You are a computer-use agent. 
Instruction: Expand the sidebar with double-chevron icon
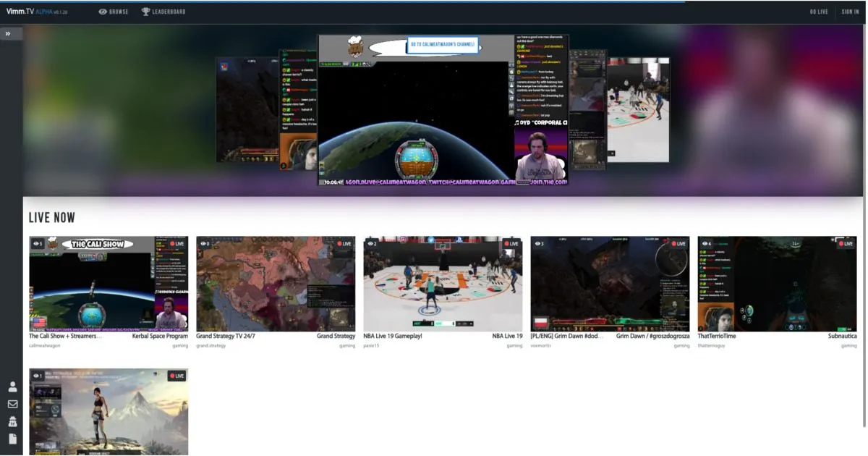pyautogui.click(x=8, y=33)
